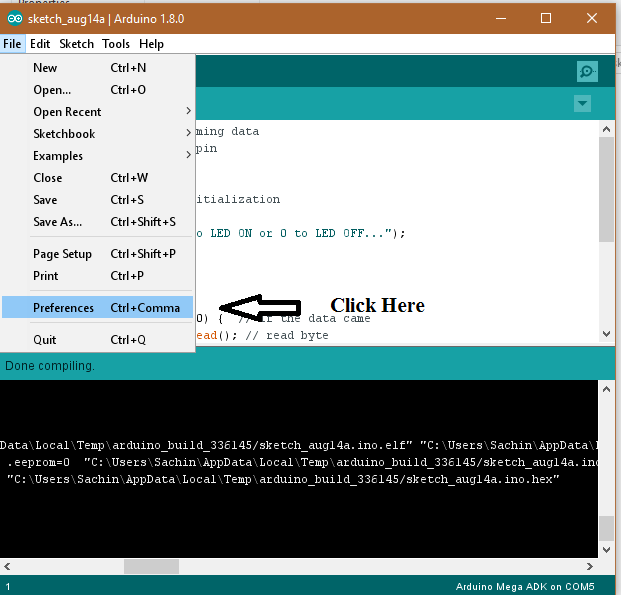The height and width of the screenshot is (595, 621).
Task: Open the Edit menu
Action: tap(40, 44)
